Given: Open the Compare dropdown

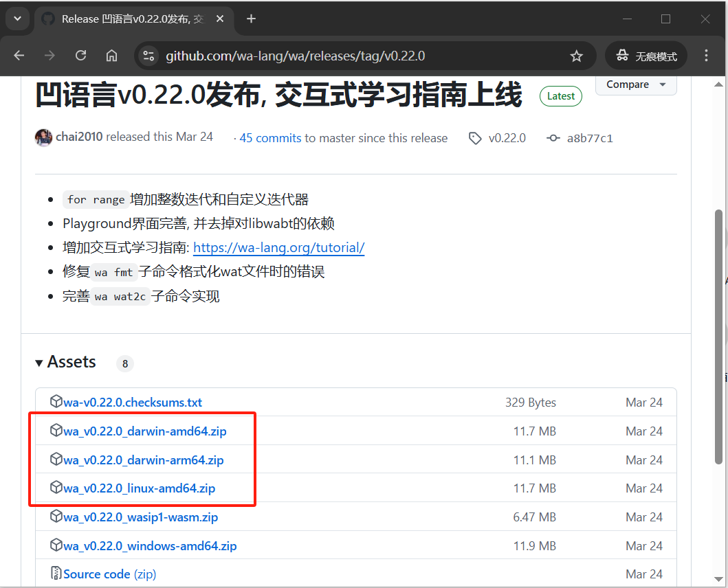Looking at the screenshot, I should click(x=636, y=84).
